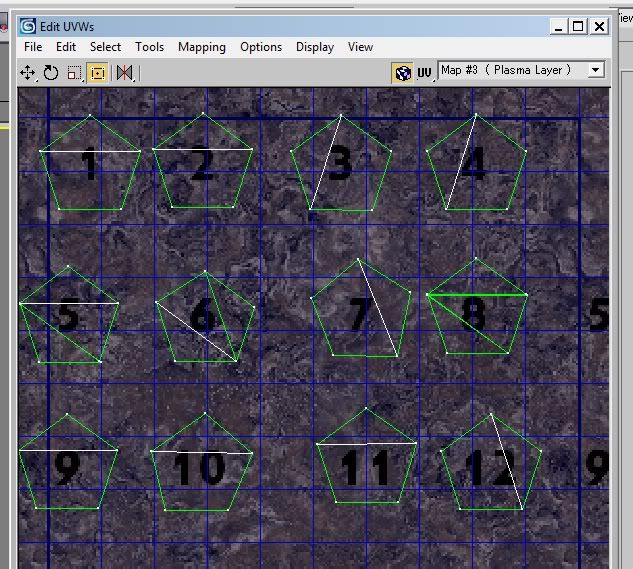
Task: Click the Mirror Horizontal tool icon
Action: click(x=124, y=73)
